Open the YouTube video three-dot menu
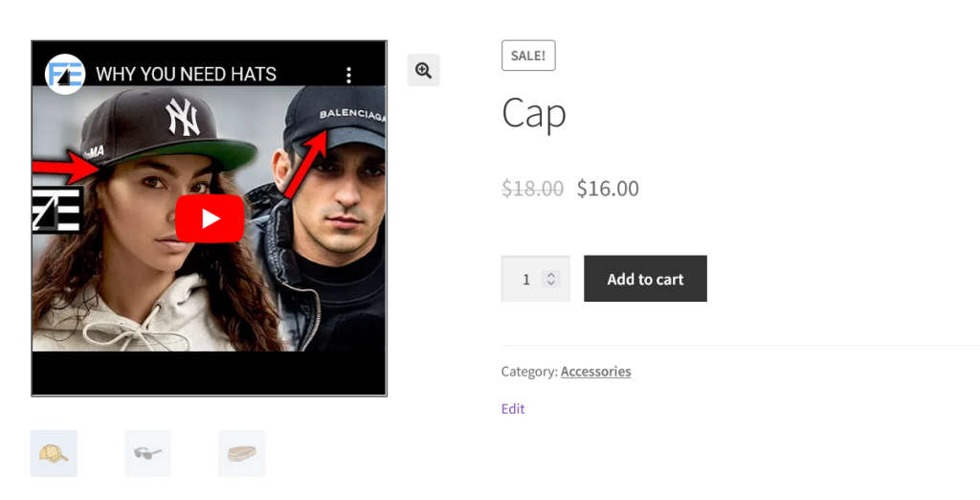The width and height of the screenshot is (980, 500). pos(349,75)
